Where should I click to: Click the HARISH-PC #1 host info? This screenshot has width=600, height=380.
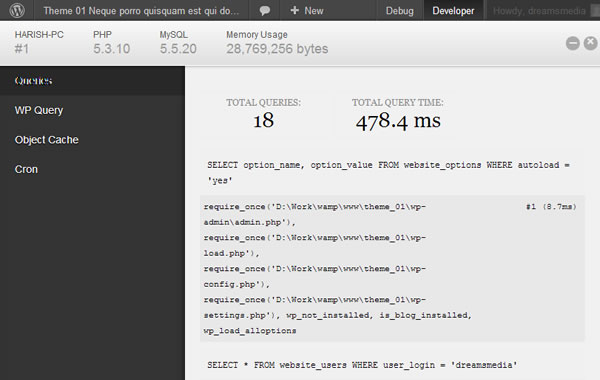click(39, 42)
